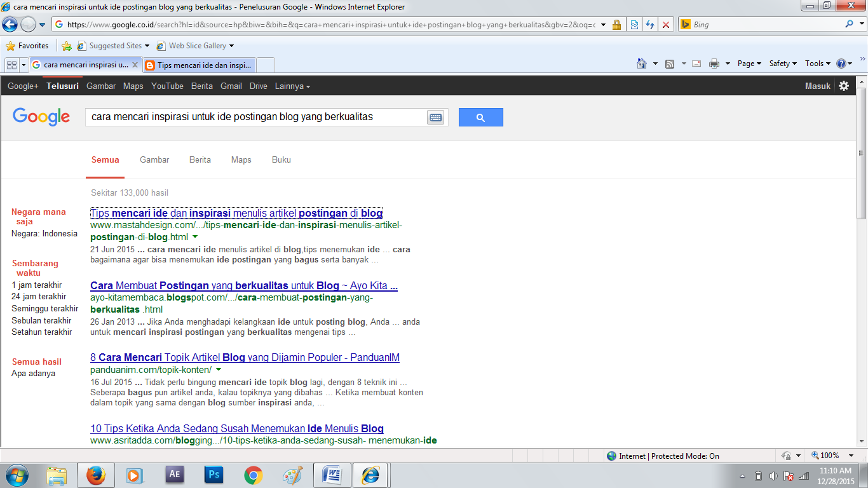Open the on-screen keyboard icon in search box
The width and height of the screenshot is (868, 488).
pyautogui.click(x=435, y=118)
